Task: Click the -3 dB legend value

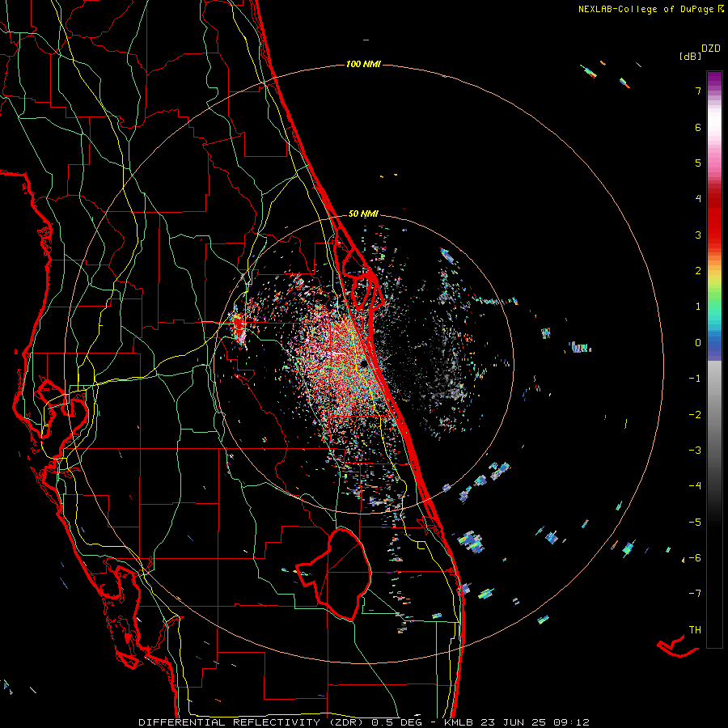Action: pyautogui.click(x=695, y=451)
